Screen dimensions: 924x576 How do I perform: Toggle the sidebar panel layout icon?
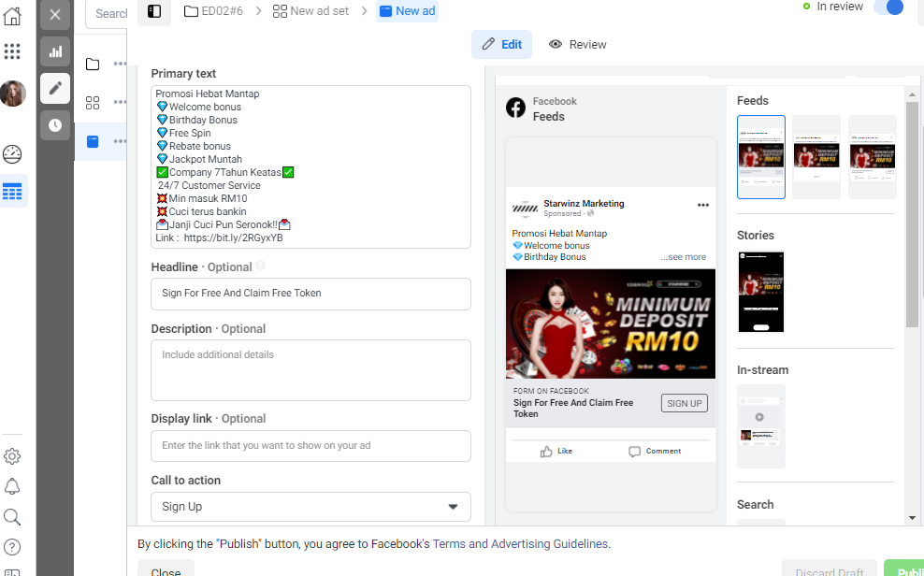[x=154, y=11]
